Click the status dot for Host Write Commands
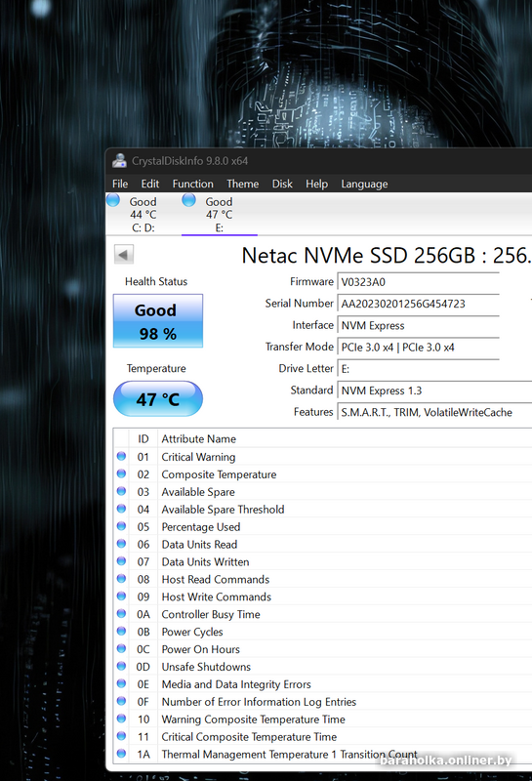Screen dimensions: 532x781 click(121, 596)
